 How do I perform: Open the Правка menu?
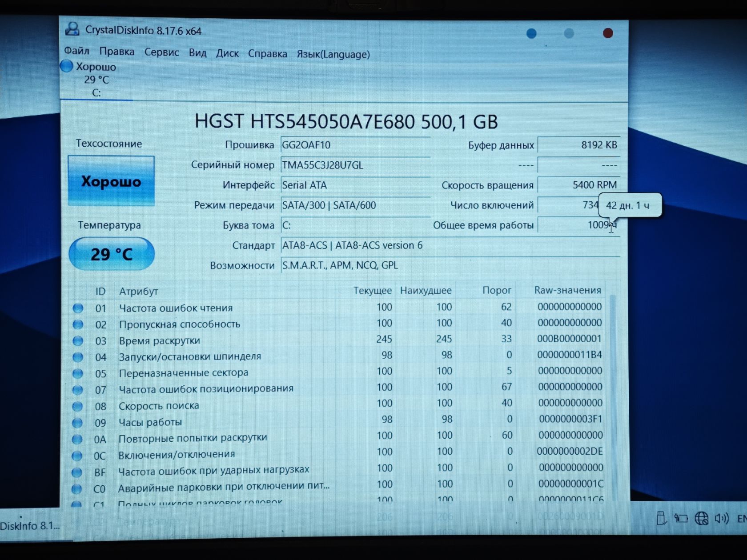[x=116, y=52]
